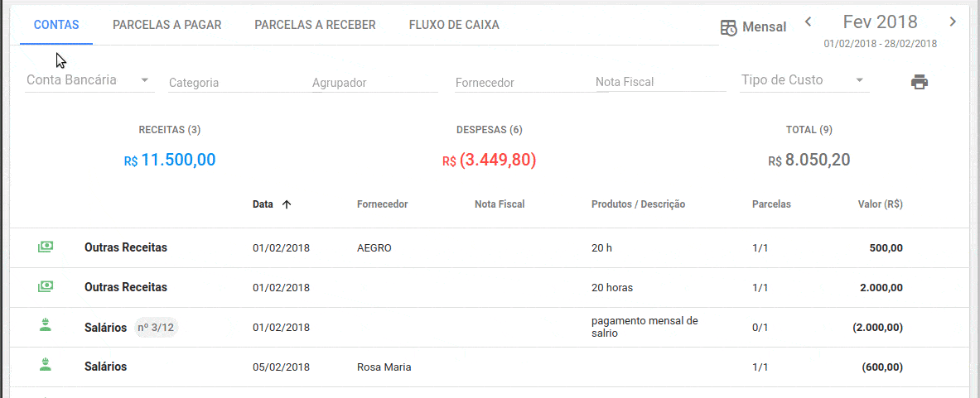Go to previous month with left chevron
Image resolution: width=980 pixels, height=398 pixels.
coord(809,22)
